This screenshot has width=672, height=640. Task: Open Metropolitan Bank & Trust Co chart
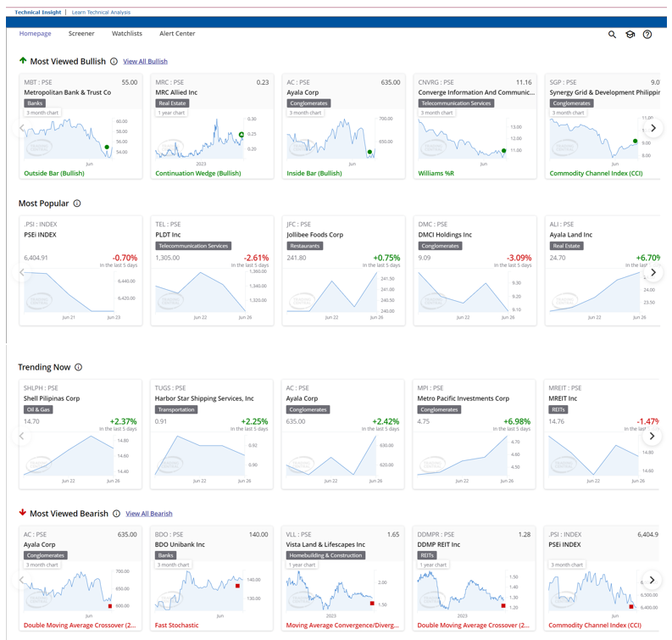click(x=69, y=139)
